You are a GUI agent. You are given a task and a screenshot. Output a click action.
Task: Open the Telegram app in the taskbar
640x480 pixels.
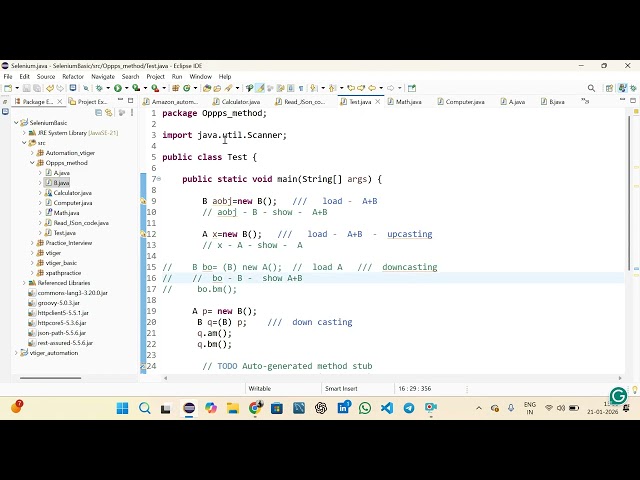(x=409, y=408)
